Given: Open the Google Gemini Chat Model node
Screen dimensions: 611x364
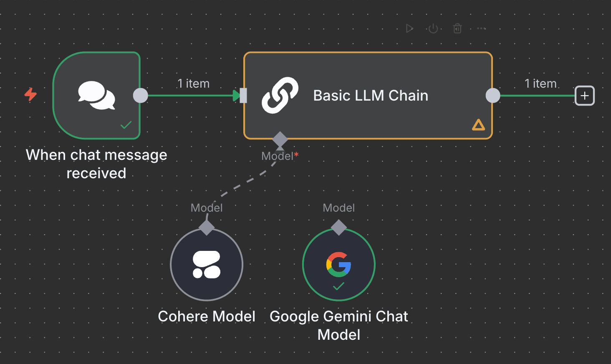Looking at the screenshot, I should (338, 265).
